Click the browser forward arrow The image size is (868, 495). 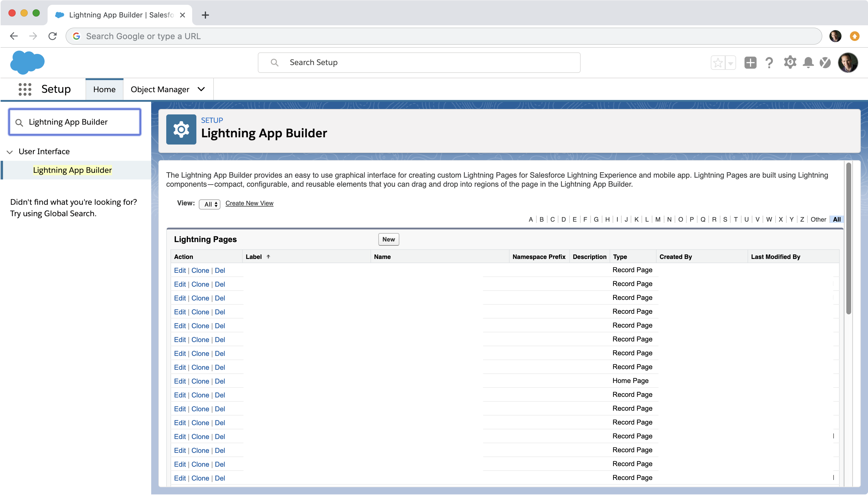[33, 36]
